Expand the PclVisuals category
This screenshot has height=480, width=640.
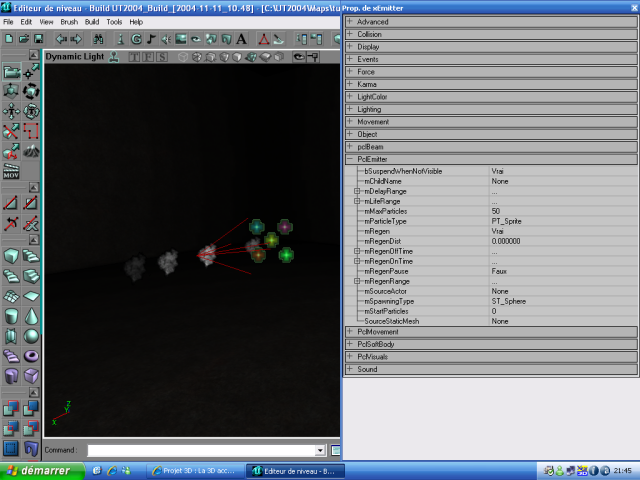pyautogui.click(x=350, y=356)
